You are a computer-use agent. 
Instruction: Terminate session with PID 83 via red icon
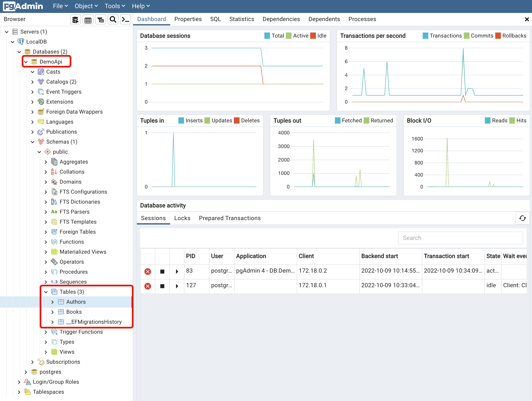148,272
